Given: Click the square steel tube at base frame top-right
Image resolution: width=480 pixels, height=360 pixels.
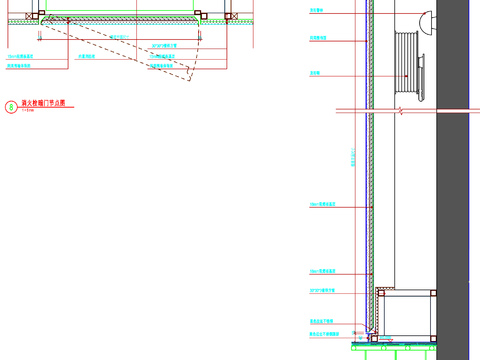Looking at the screenshot, I should [x=433, y=293].
